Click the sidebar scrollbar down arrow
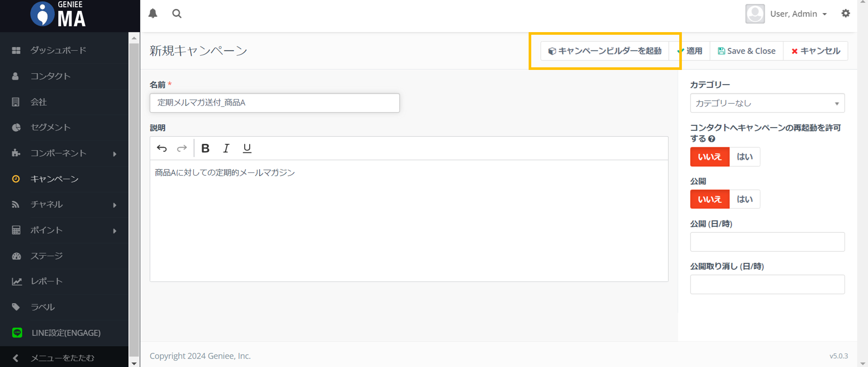 coord(134,363)
